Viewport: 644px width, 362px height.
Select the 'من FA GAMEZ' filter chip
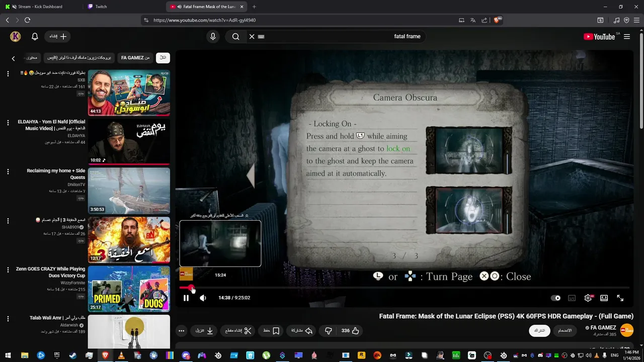click(x=135, y=58)
